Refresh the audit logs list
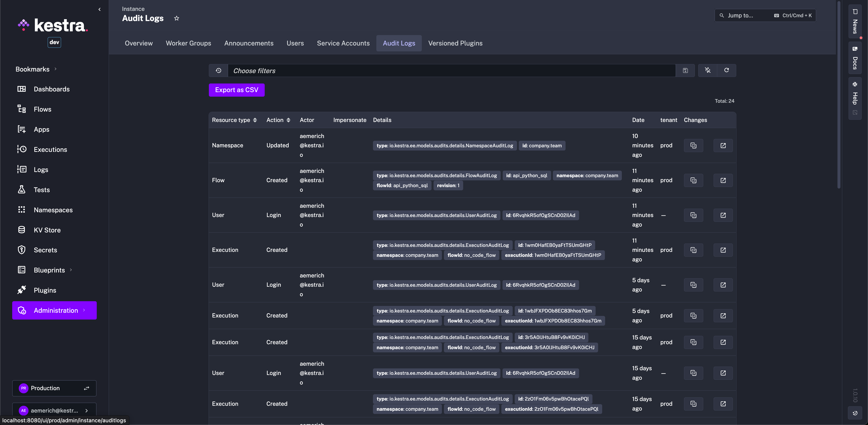This screenshot has height=425, width=868. [x=726, y=70]
